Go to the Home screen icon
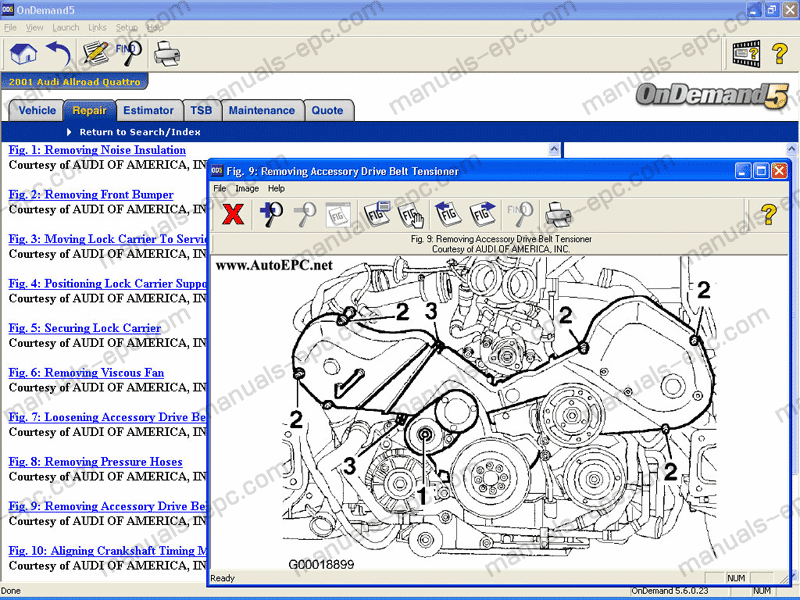The image size is (800, 600). click(x=23, y=54)
